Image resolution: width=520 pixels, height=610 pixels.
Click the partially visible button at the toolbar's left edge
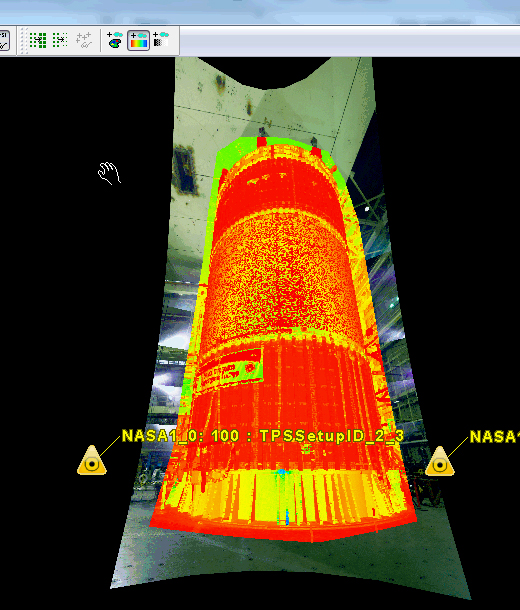[4, 40]
